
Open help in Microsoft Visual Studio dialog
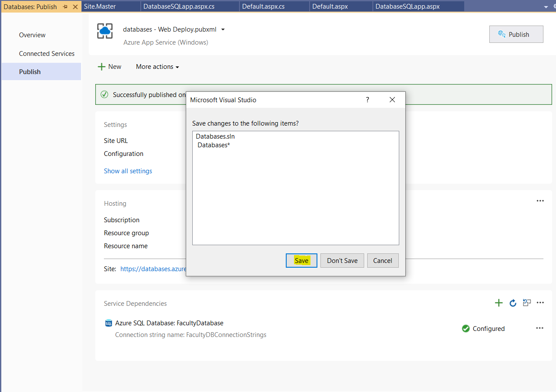(368, 100)
